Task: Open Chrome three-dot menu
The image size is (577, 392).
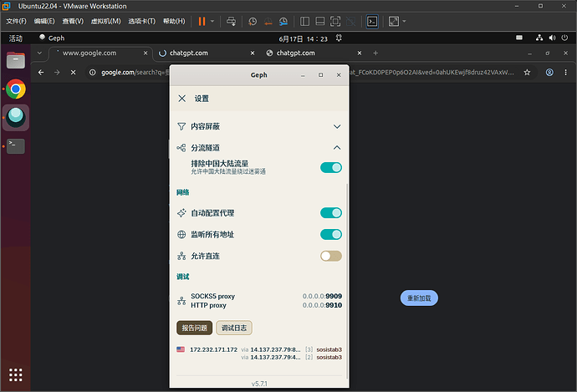Action: point(565,73)
